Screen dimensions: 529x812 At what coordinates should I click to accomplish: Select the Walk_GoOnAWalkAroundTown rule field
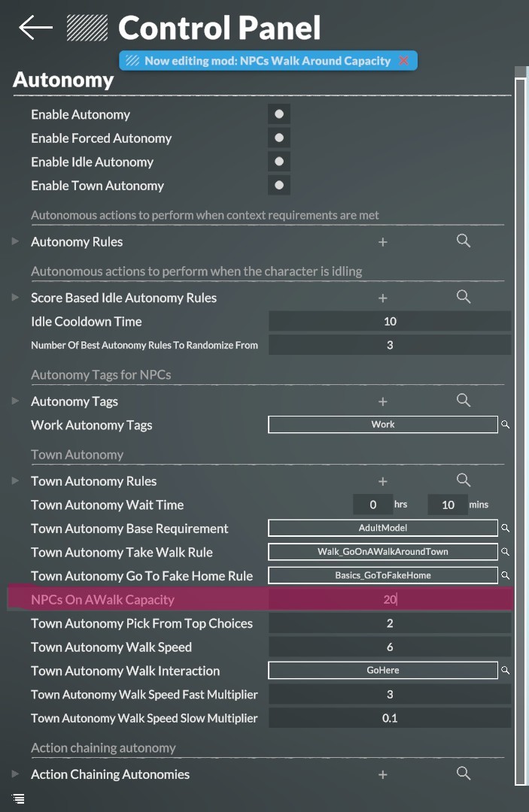tap(383, 552)
